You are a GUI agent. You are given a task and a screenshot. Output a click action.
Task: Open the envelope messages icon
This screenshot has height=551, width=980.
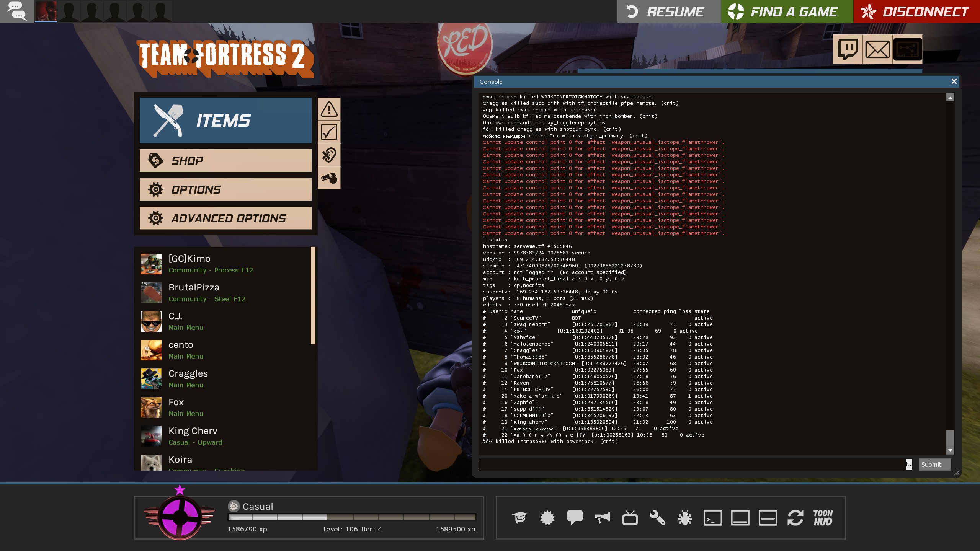point(877,49)
